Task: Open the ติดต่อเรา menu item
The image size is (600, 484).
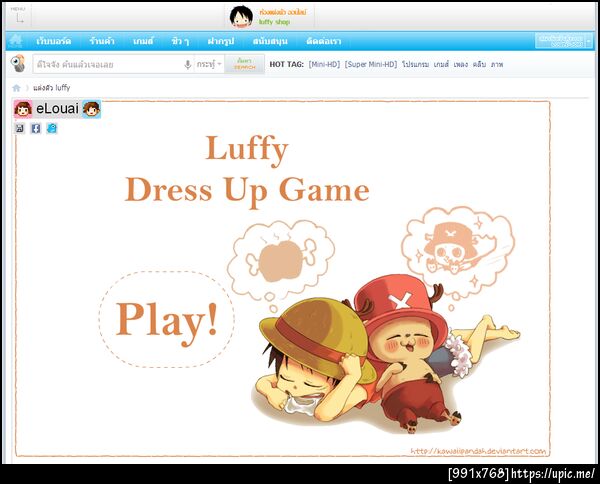Action: 323,41
